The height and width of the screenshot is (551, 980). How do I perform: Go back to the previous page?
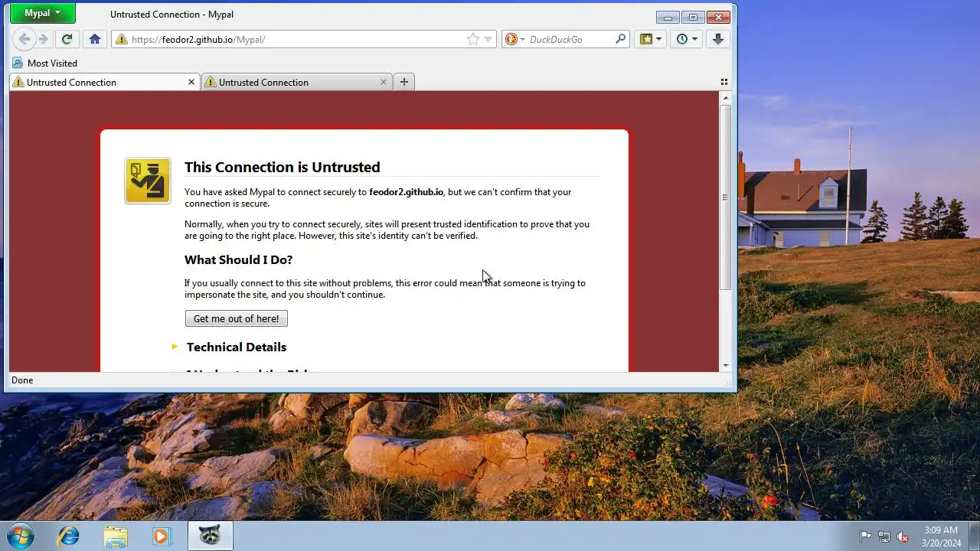(x=24, y=39)
